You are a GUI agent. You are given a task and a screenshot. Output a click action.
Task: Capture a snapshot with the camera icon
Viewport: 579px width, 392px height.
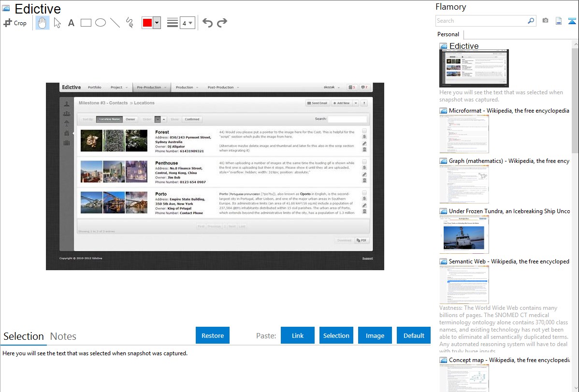[545, 21]
